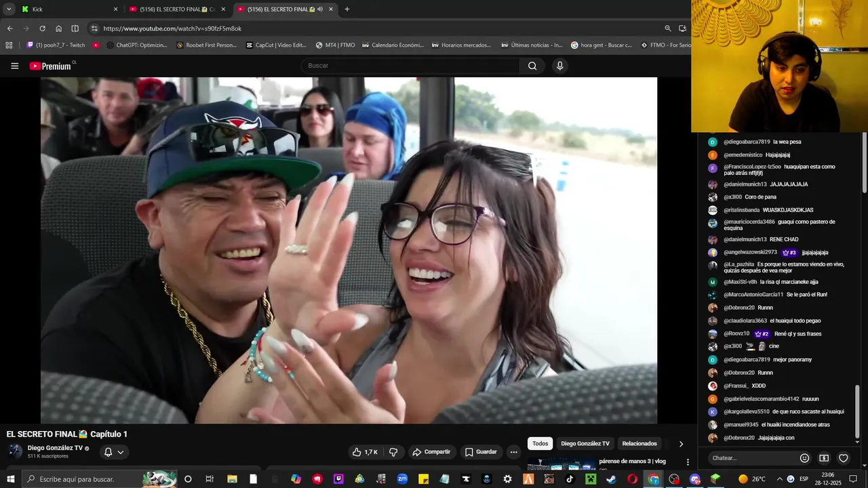
Task: Start voice search with microphone icon
Action: click(x=559, y=66)
